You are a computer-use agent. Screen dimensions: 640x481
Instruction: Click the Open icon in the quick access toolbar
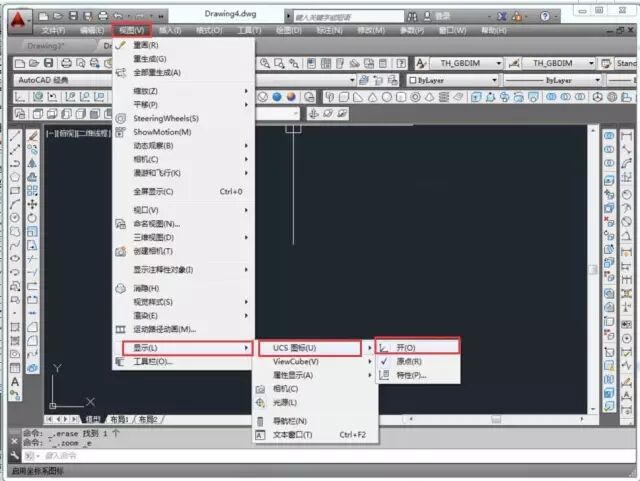tap(58, 16)
